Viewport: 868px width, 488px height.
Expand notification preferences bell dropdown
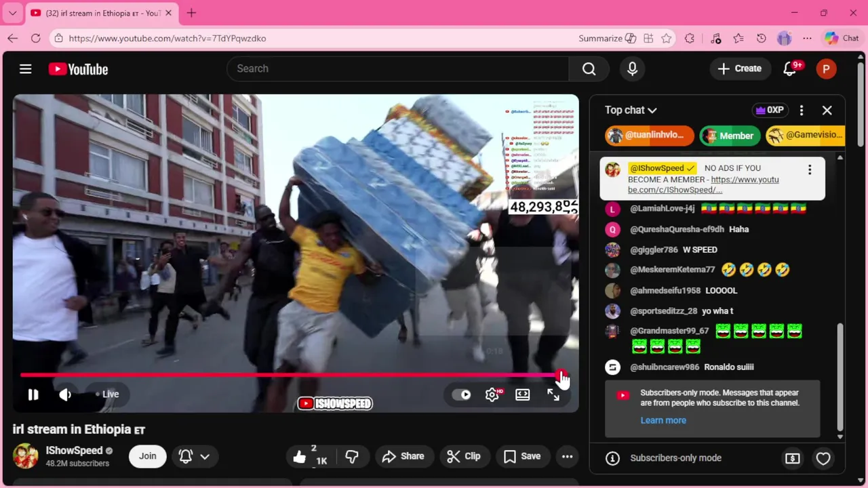(x=194, y=456)
